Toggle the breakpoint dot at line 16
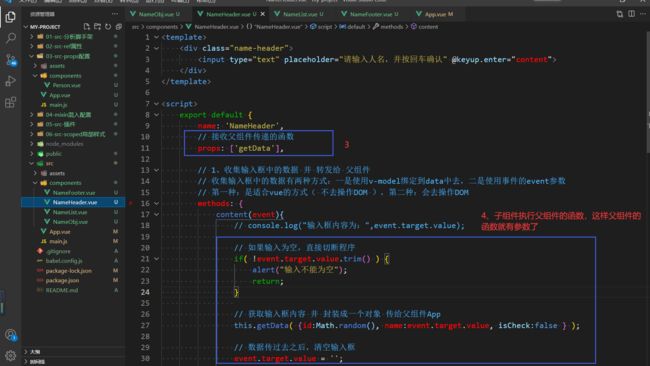The width and height of the screenshot is (650, 366). click(131, 203)
